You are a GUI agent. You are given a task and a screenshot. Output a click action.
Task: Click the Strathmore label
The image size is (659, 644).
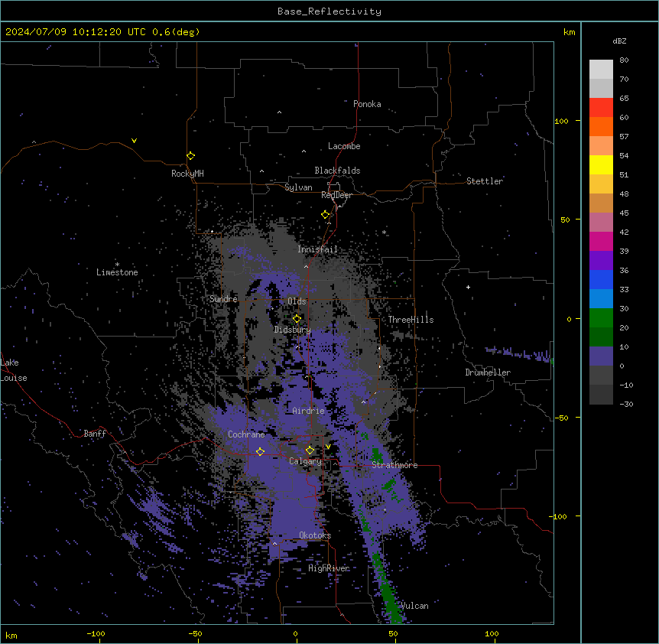(x=394, y=465)
